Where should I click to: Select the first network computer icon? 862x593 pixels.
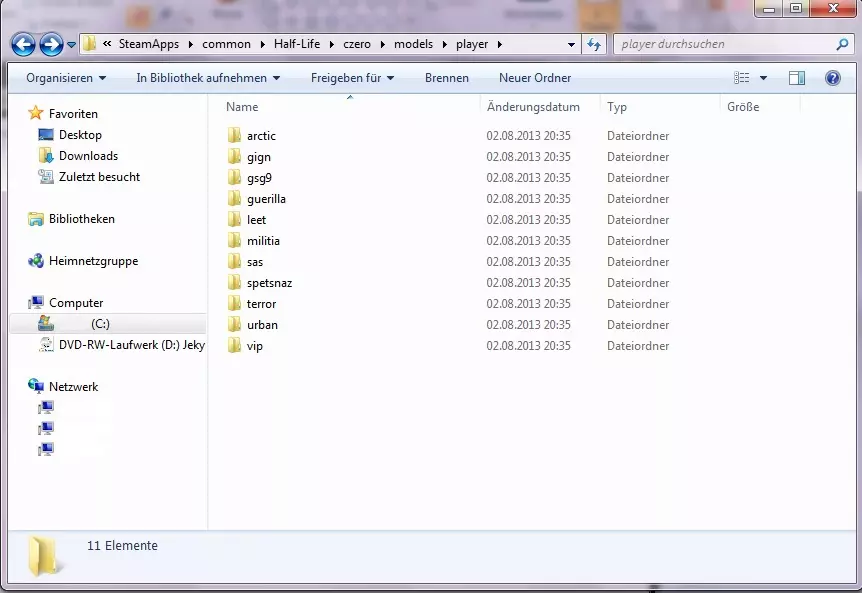pos(46,407)
